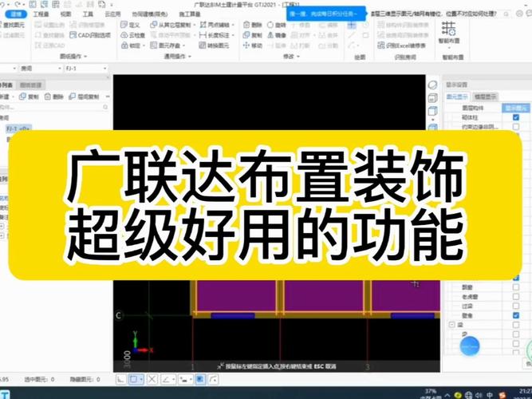Click the blue floating circle button
The image size is (532, 399).
click(470, 346)
